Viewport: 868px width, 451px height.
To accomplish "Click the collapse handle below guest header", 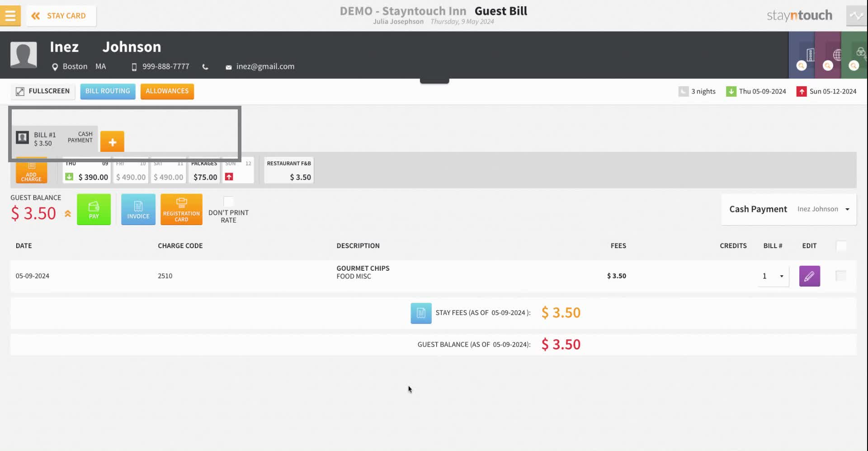I will pos(434,81).
